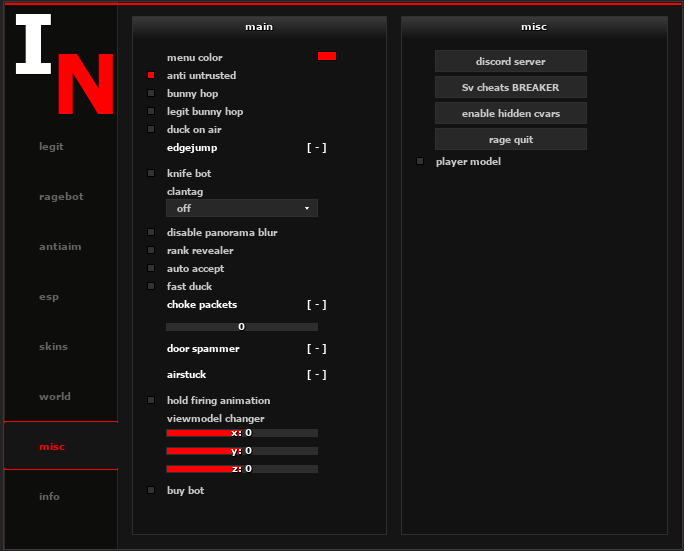
Task: Click the viewmodel changer label
Action: click(x=215, y=419)
